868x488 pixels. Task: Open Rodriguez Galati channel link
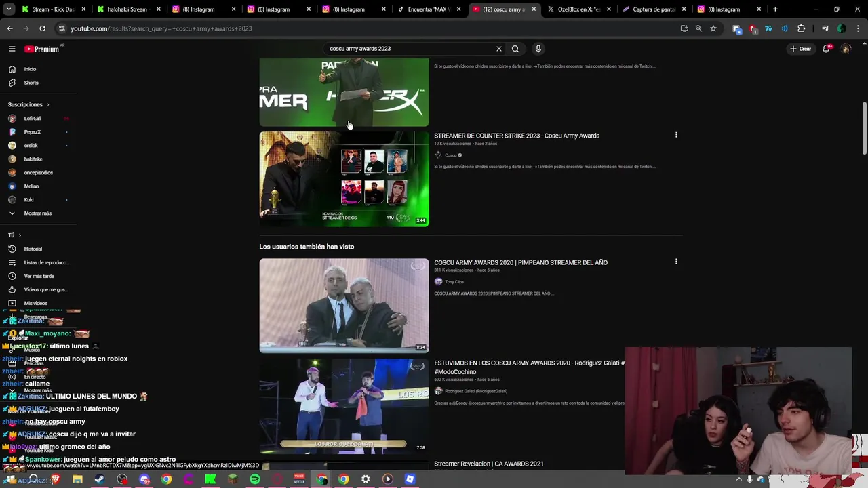(476, 391)
